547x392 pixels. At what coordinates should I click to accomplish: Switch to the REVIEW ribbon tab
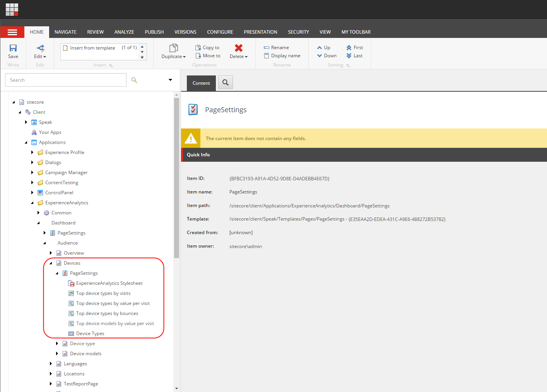click(x=96, y=32)
